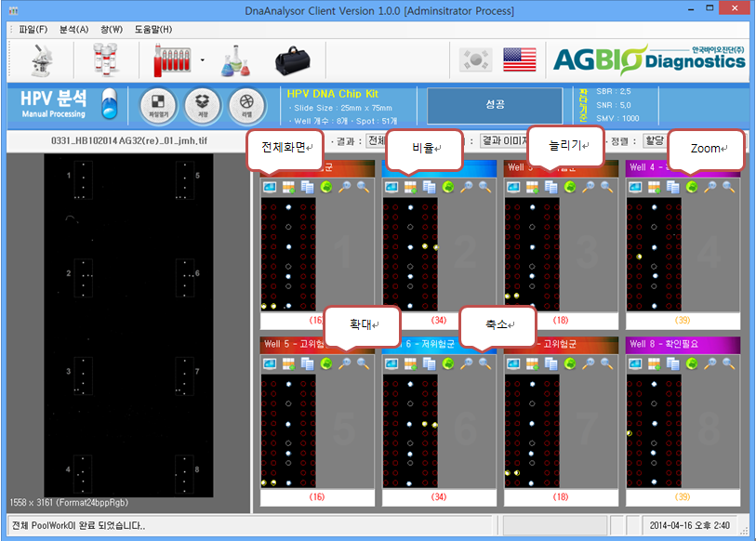Click Well 2 zoom-out magnifier icon
Image resolution: width=756 pixels, height=541 pixels.
click(x=485, y=187)
